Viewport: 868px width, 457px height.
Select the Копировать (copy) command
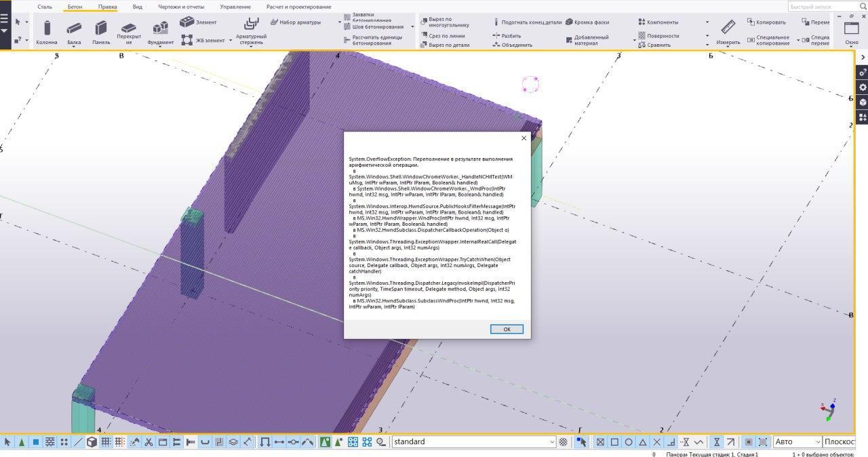pyautogui.click(x=766, y=22)
